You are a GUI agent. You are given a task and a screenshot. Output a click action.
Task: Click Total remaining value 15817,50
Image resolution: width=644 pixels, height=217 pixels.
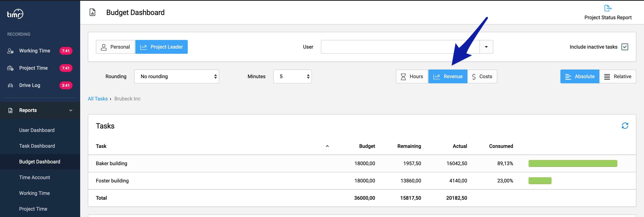[x=410, y=198]
